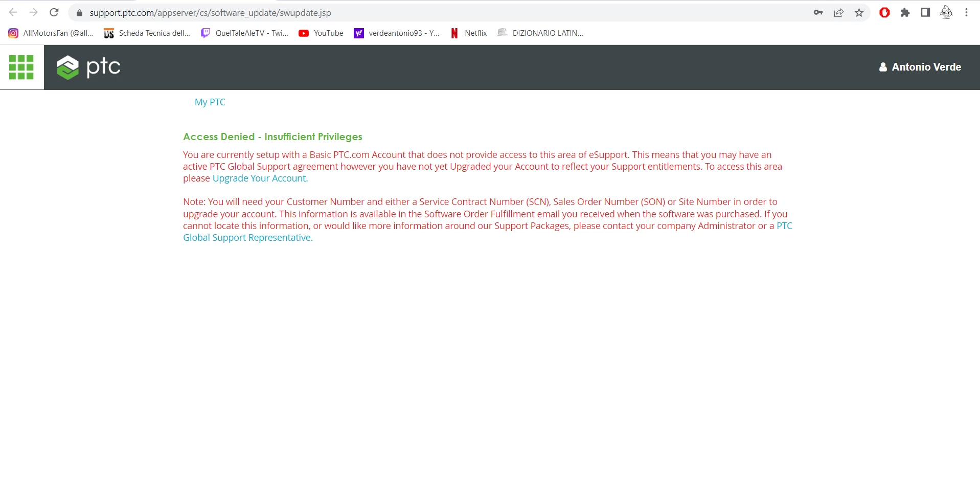Image resolution: width=980 pixels, height=499 pixels.
Task: Open the Scheda Tecnica dell... bookmark
Action: (x=147, y=33)
